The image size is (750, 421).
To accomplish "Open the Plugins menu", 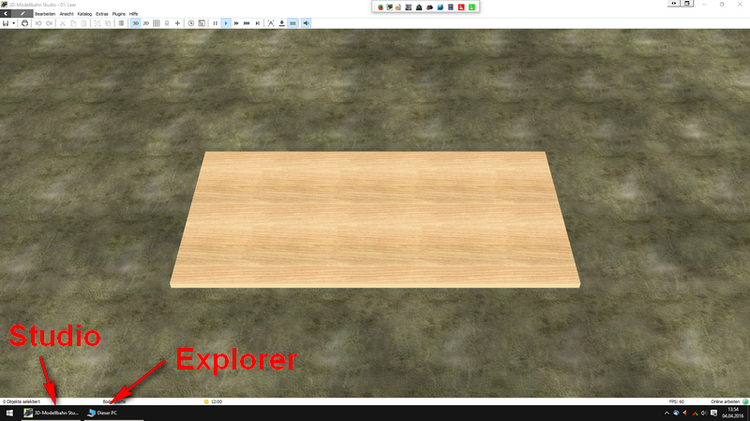I will pyautogui.click(x=119, y=14).
